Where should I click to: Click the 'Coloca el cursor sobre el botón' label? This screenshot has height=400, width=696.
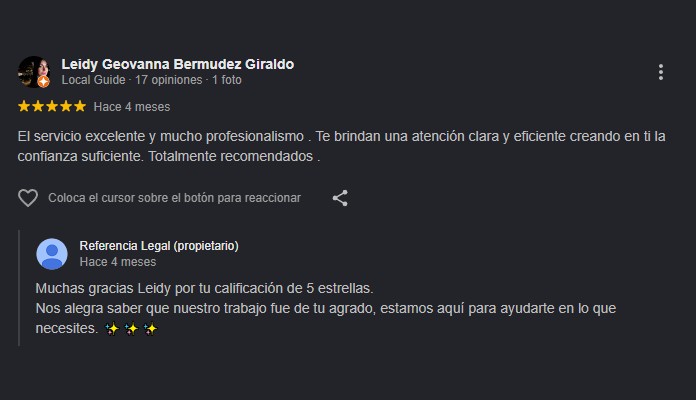pos(174,198)
